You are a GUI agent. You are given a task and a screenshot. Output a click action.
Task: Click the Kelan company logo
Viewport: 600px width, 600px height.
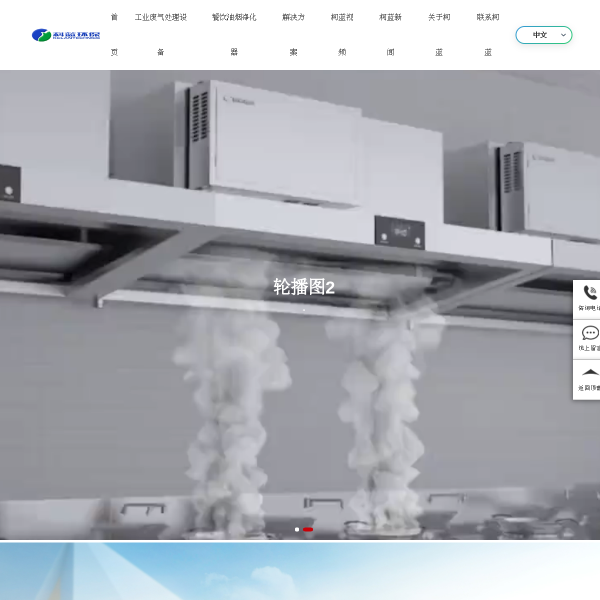[66, 35]
